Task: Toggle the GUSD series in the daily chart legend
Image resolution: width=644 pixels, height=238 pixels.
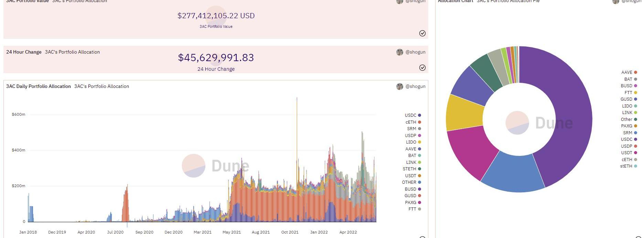Action: click(x=413, y=196)
